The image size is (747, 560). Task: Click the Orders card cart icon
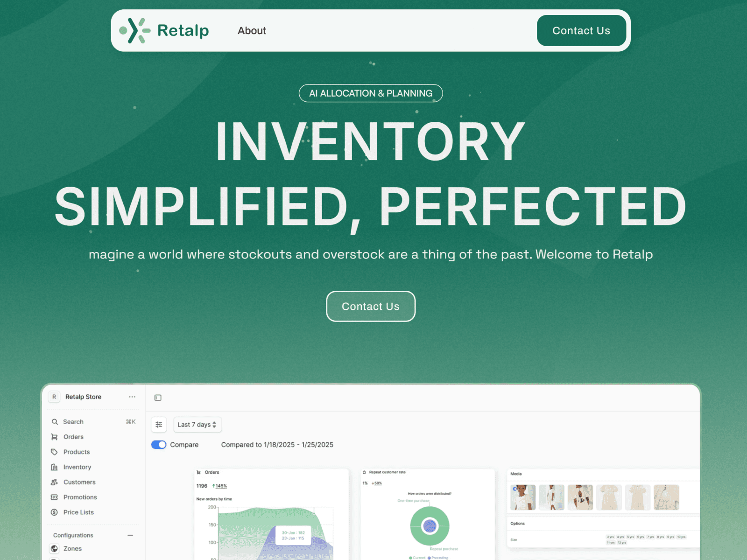click(199, 472)
